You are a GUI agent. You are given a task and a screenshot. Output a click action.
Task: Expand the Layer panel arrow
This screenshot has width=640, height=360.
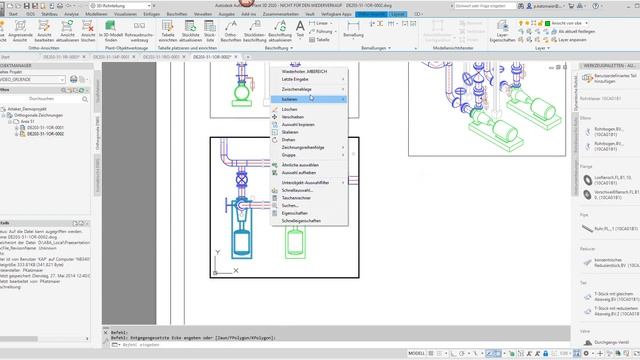(548, 48)
